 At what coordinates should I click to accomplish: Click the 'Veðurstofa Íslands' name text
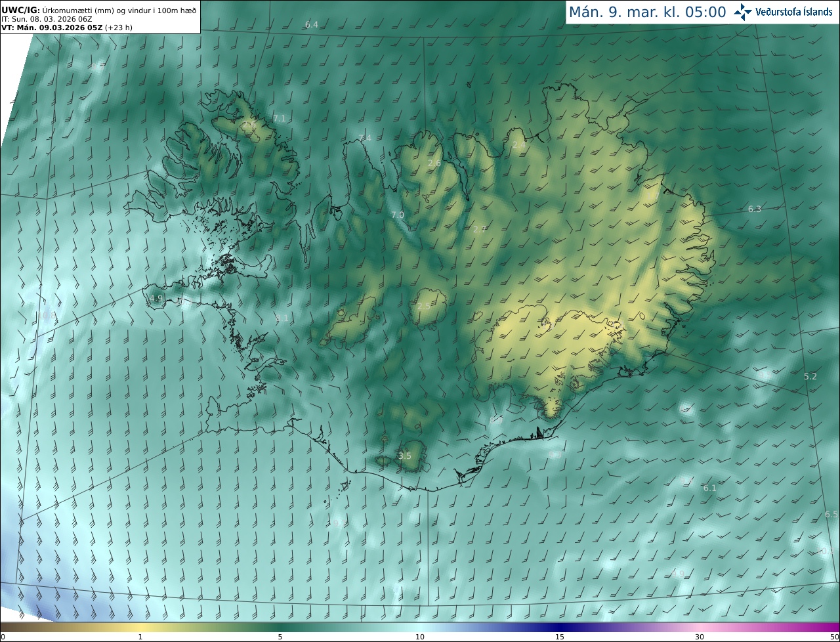794,12
